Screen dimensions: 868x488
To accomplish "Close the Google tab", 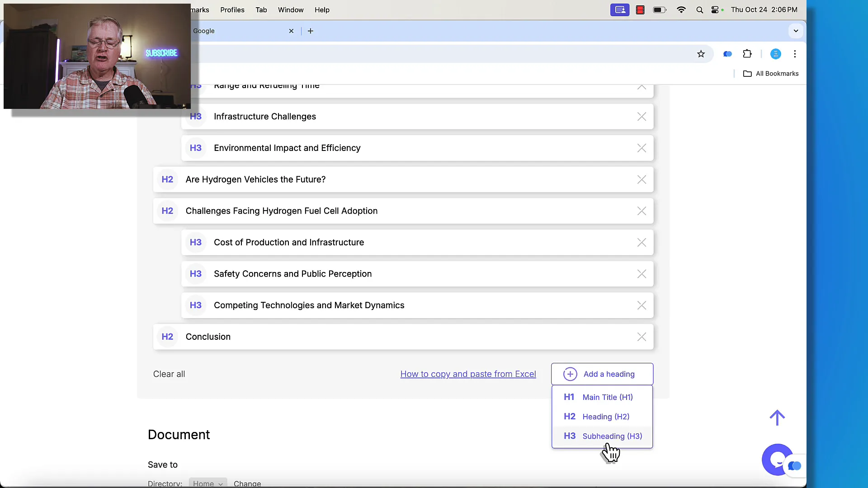I will click(291, 31).
